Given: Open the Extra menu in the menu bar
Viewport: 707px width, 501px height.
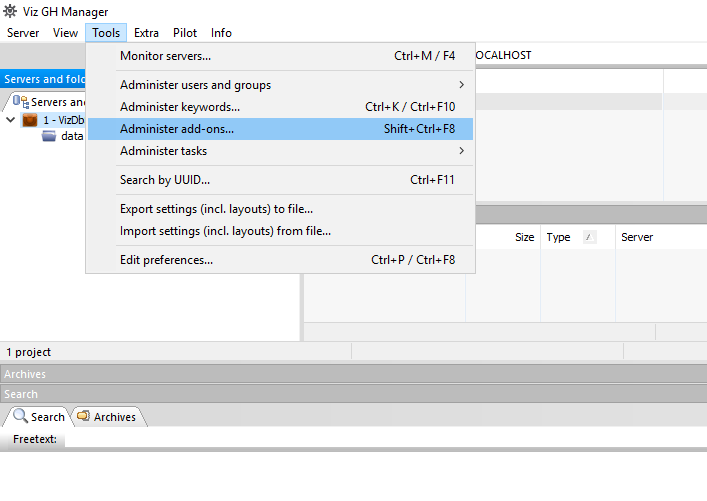Looking at the screenshot, I should coord(146,33).
